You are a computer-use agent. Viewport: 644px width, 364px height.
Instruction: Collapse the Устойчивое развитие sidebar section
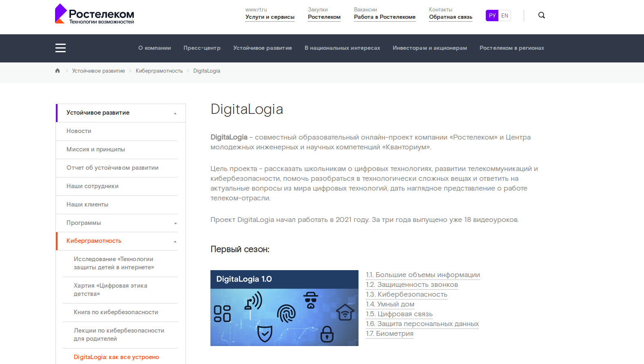click(x=175, y=113)
